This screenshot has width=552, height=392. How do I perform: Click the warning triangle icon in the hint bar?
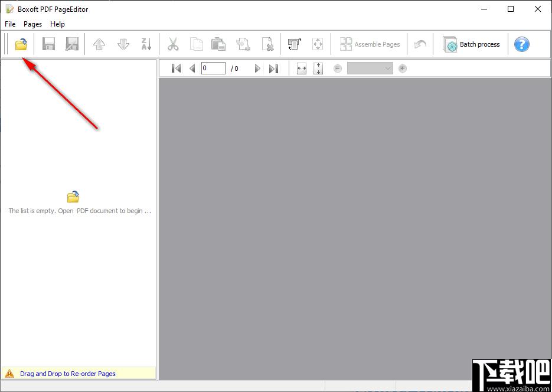(9, 373)
